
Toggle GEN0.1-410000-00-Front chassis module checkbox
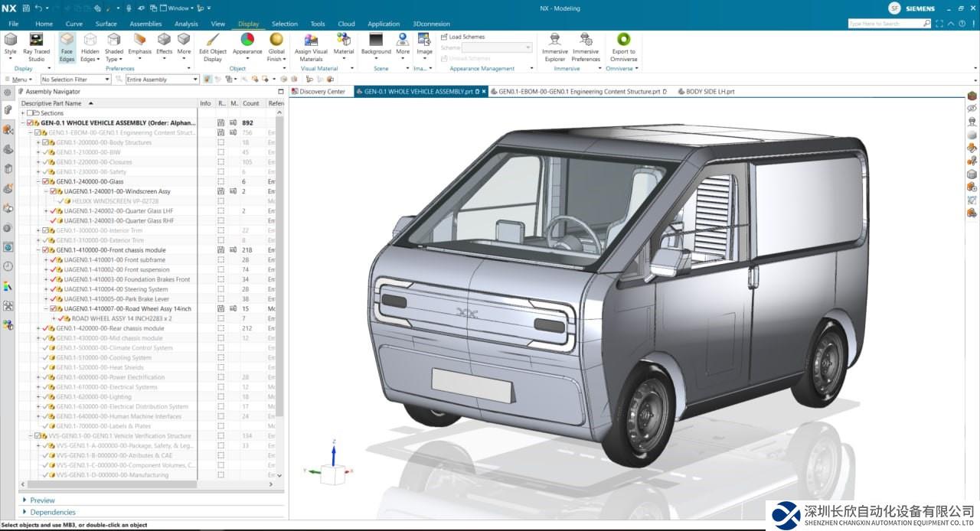pos(46,250)
